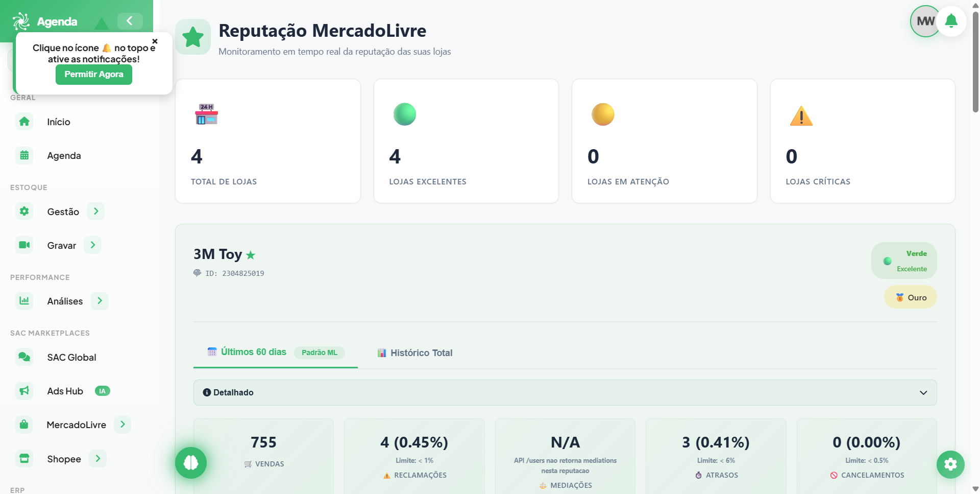Click the Permitir Agora button
The height and width of the screenshot is (494, 980).
tap(94, 75)
